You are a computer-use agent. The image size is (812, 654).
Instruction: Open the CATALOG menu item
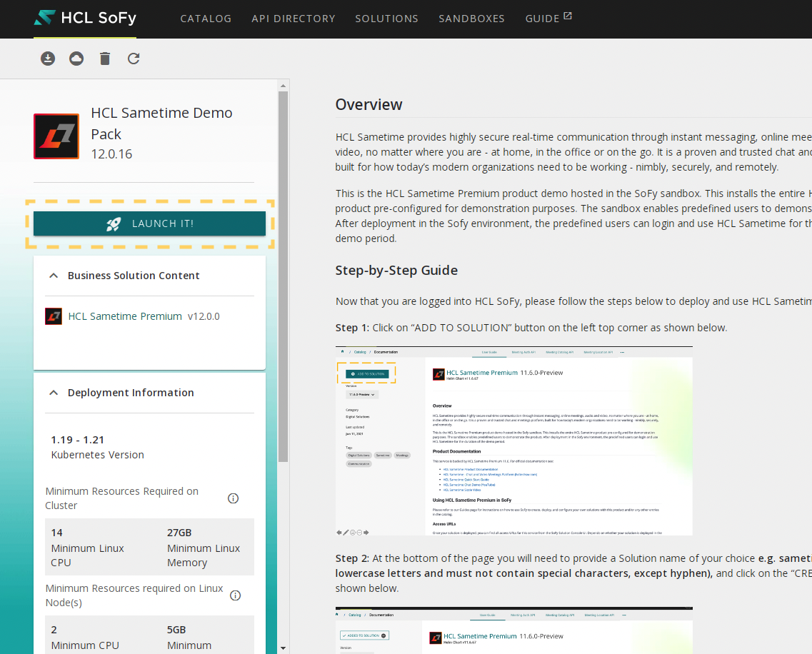point(206,19)
